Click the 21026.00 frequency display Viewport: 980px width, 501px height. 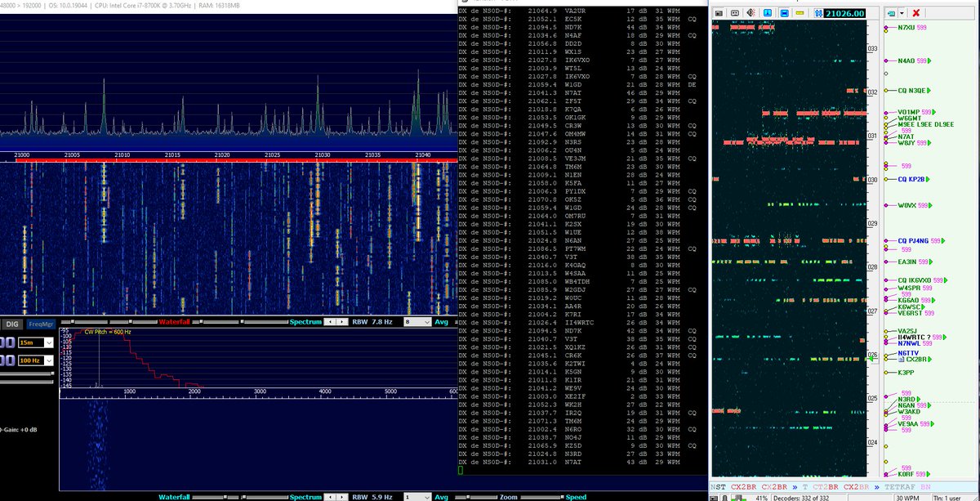pyautogui.click(x=844, y=13)
